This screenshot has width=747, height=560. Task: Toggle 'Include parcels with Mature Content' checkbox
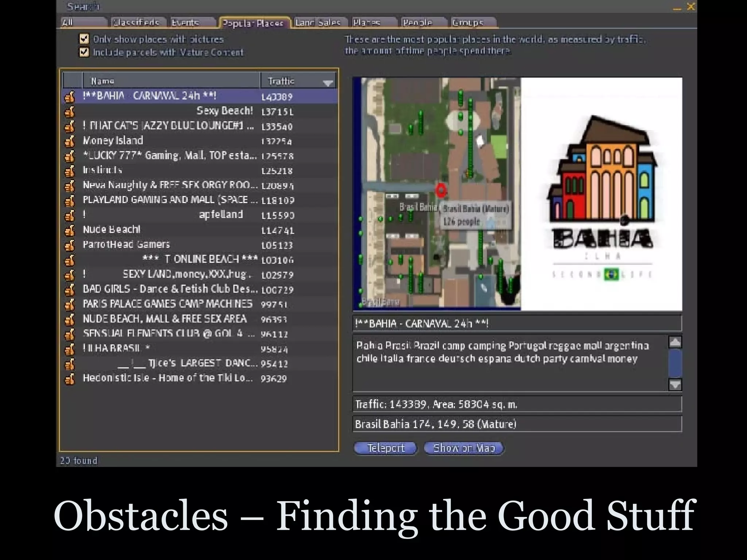(84, 52)
